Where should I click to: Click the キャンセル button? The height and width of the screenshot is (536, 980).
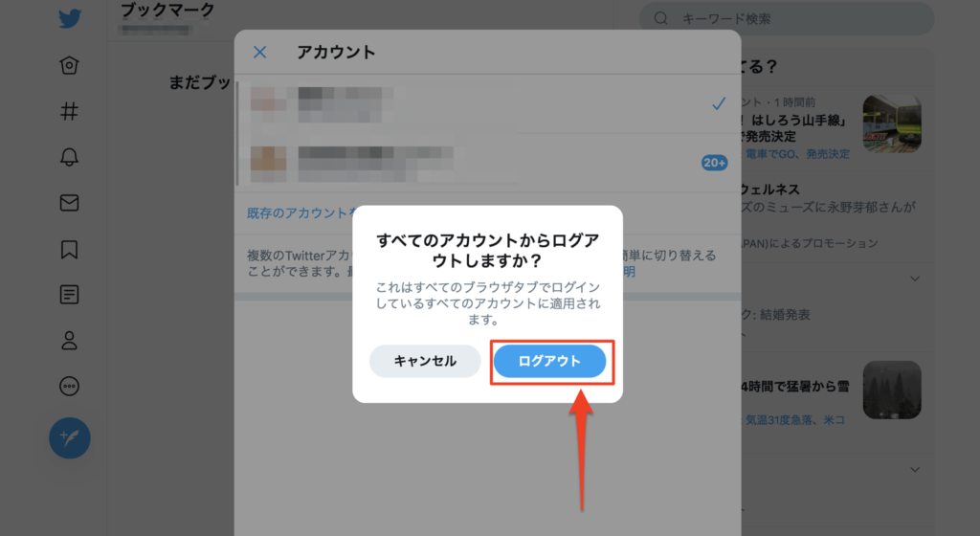[425, 361]
